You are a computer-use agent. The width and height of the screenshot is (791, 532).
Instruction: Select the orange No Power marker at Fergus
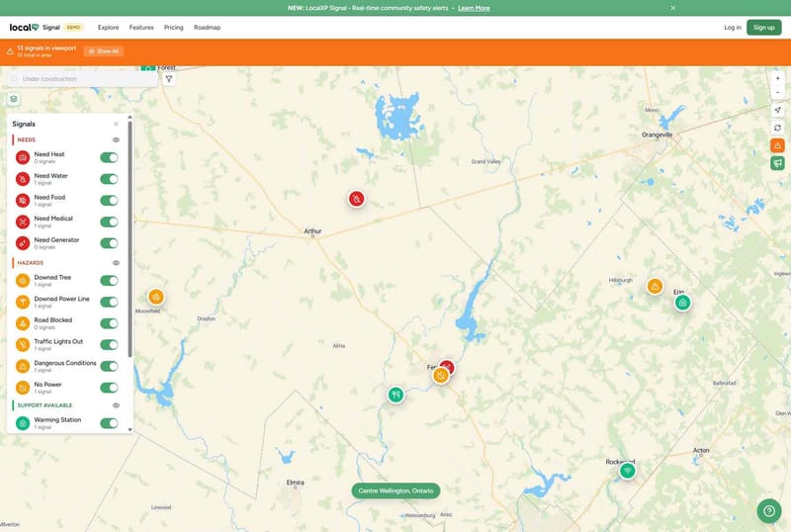(441, 375)
